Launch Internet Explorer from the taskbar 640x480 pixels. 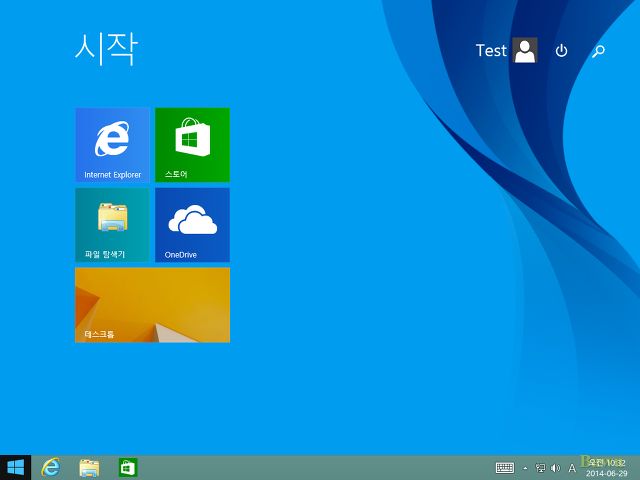point(51,467)
